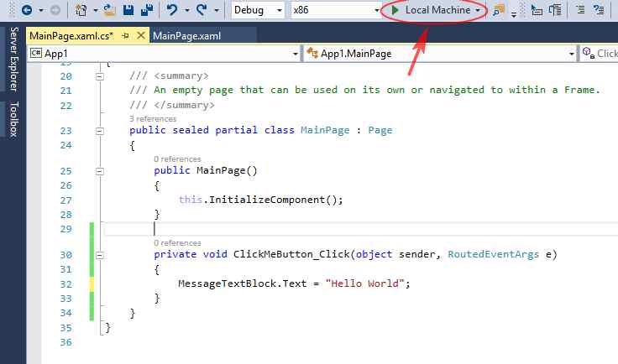Click the ClickMeButton_Click method name
618x364 pixels.
tap(291, 254)
